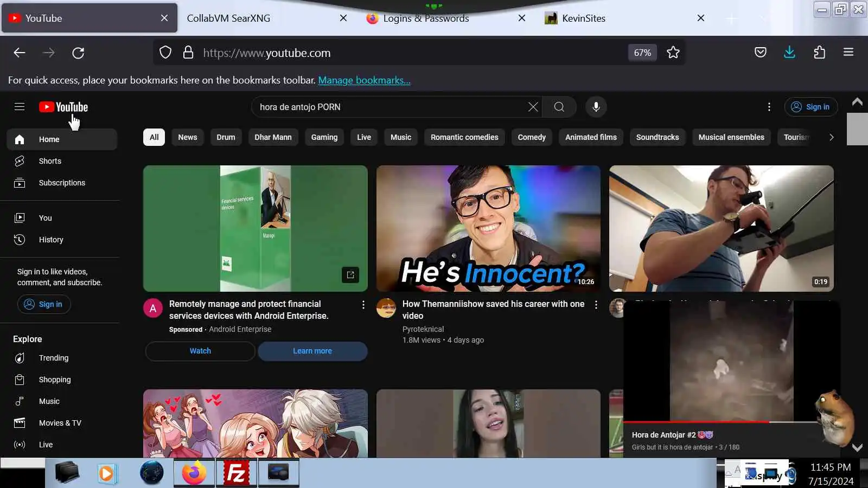Viewport: 868px width, 488px height.
Task: Reload the current page
Action: tap(78, 53)
